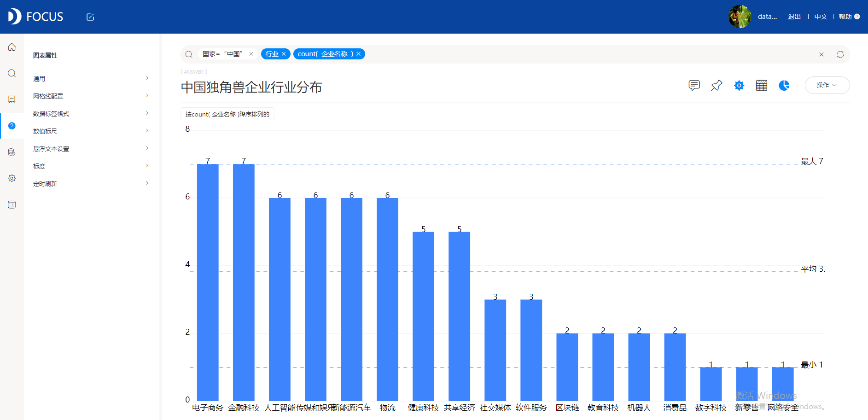Pin the chart to a pinboard
The image size is (868, 420).
coord(717,85)
